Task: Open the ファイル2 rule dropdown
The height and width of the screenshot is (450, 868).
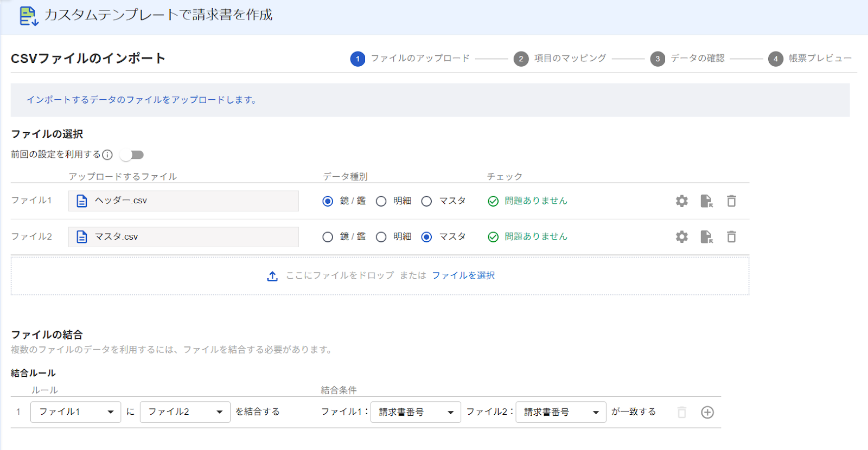Action: pos(185,412)
